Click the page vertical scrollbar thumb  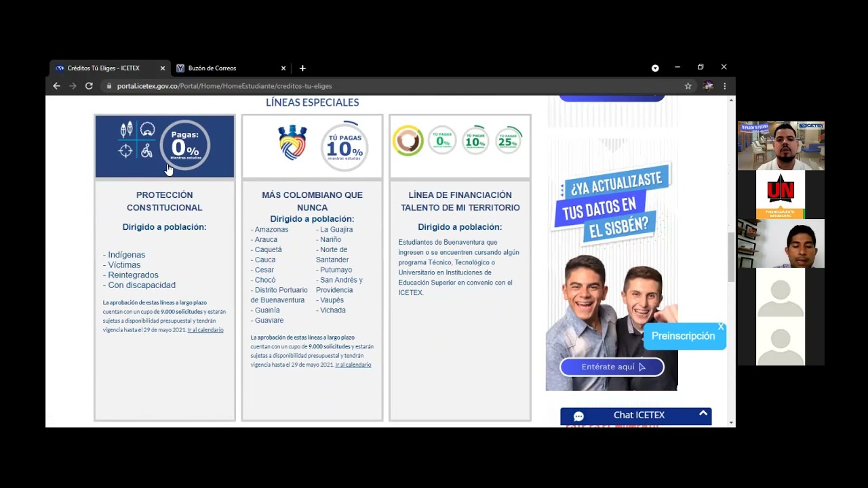click(731, 256)
